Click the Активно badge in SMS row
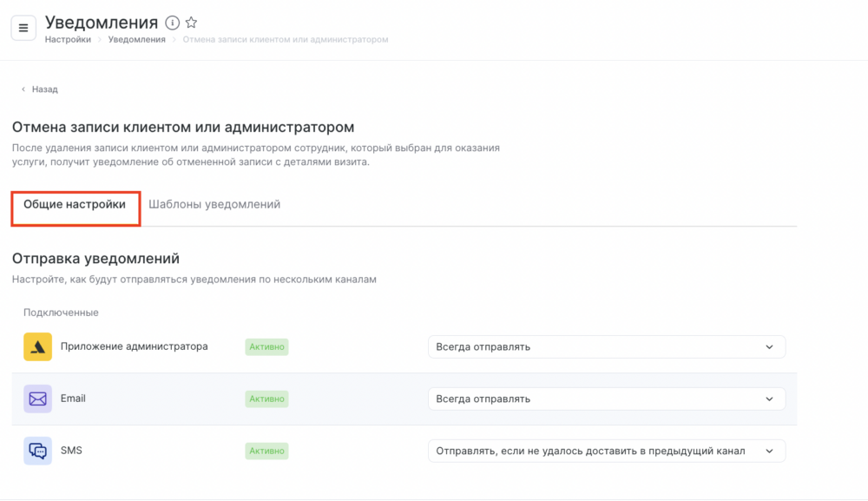Image resolution: width=868 pixels, height=501 pixels. [x=266, y=452]
